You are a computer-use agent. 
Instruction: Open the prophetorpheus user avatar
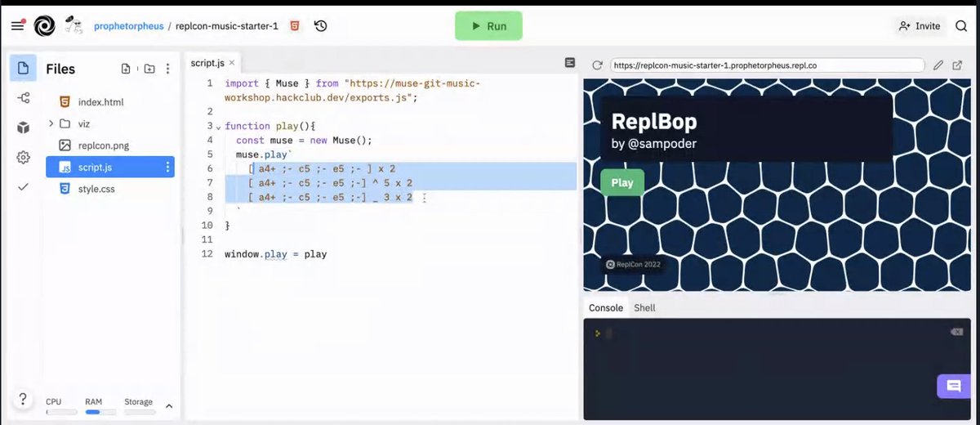click(74, 25)
